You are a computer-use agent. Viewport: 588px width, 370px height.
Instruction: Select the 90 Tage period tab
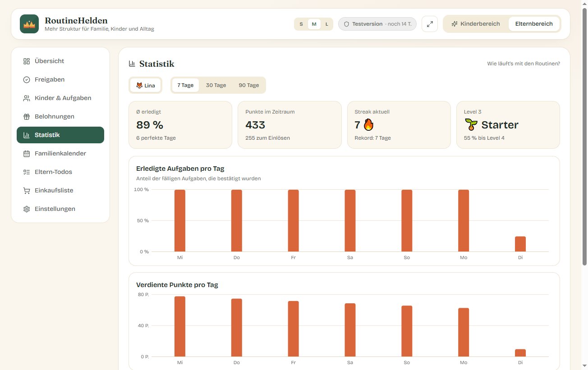pyautogui.click(x=249, y=85)
